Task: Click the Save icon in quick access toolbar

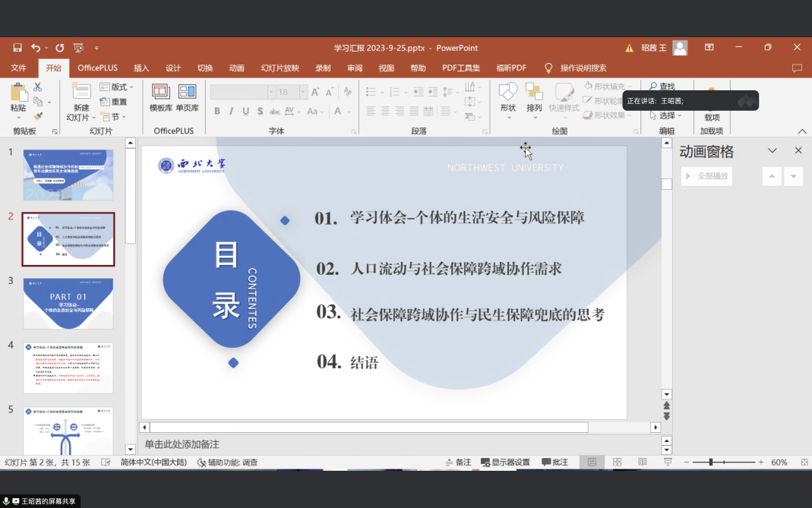Action: [x=17, y=48]
